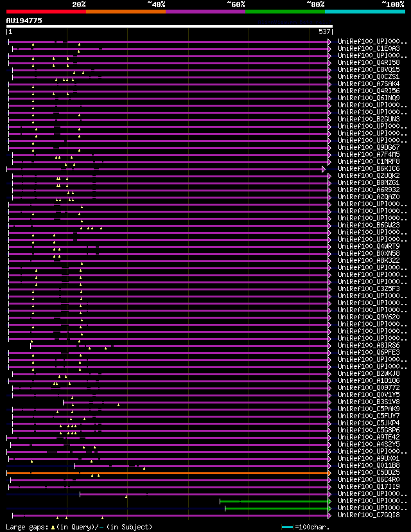Click the orange alignment bar of C5DDZ5

pyautogui.click(x=168, y=473)
